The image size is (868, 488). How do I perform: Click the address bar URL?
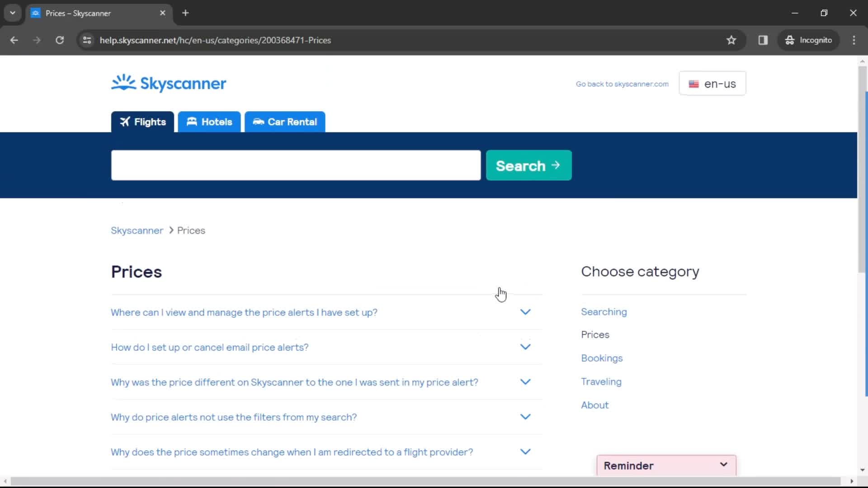click(215, 40)
